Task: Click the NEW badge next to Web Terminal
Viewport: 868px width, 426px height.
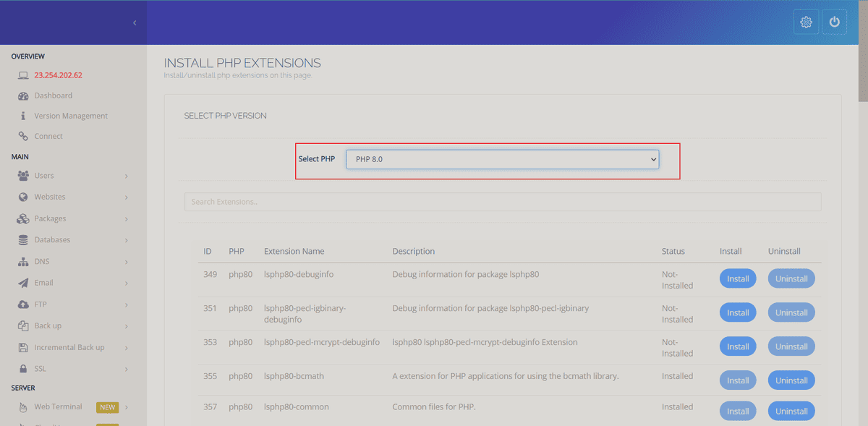Action: click(108, 407)
